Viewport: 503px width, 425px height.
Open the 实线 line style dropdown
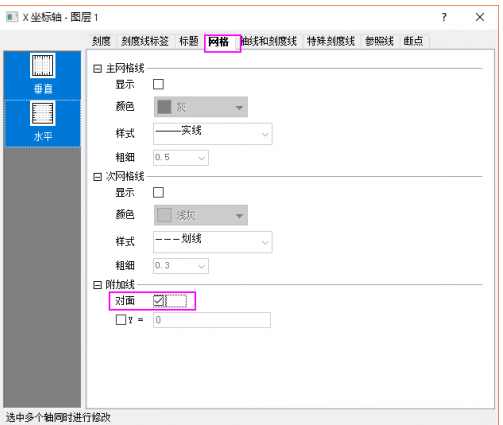(x=213, y=134)
